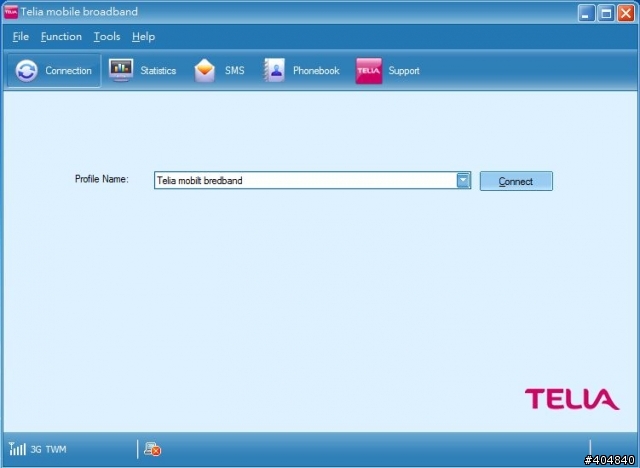Switch to the Support tab label
Image resolution: width=640 pixels, height=468 pixels.
(404, 71)
